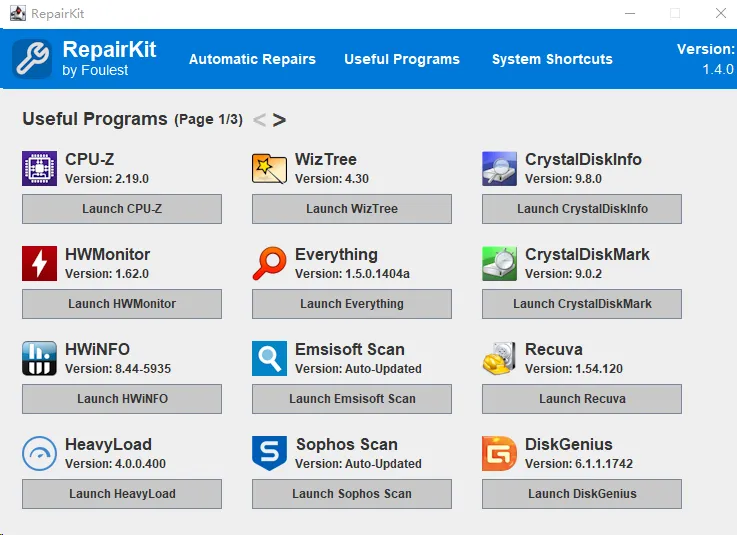Click the CrystalDiskMark green stopwatch icon
Viewport: 737px width, 535px height.
[499, 263]
